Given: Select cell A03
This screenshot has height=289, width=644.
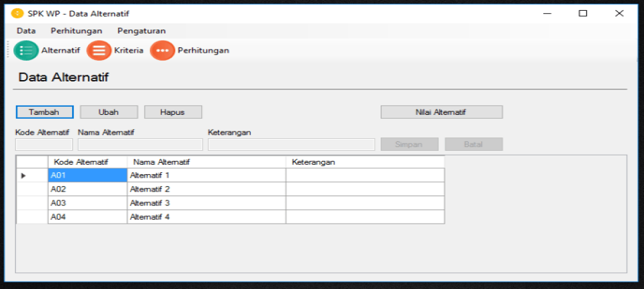Looking at the screenshot, I should tap(87, 203).
